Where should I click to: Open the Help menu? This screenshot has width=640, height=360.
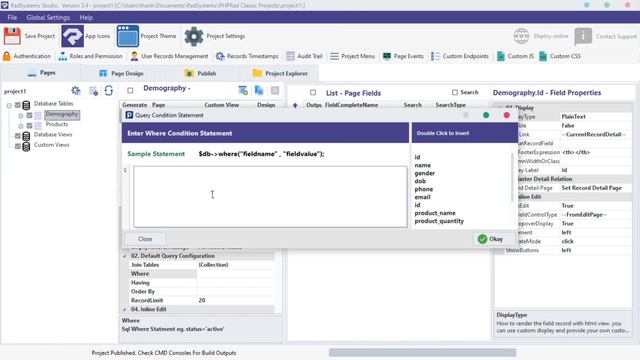click(x=86, y=18)
